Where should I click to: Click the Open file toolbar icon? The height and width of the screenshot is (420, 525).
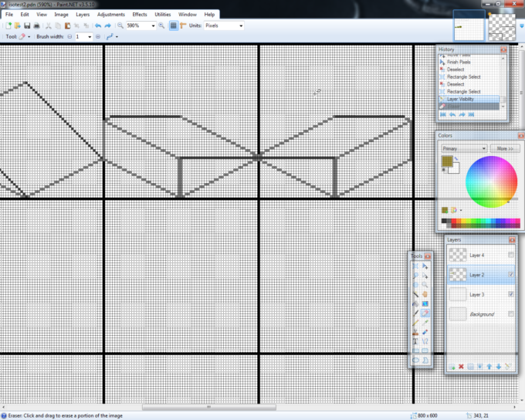(x=18, y=25)
